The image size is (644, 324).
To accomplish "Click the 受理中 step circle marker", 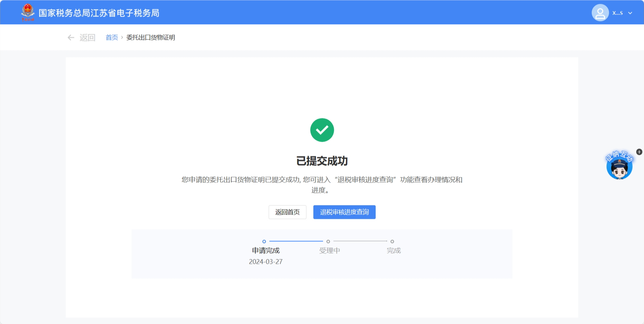I will tap(328, 241).
